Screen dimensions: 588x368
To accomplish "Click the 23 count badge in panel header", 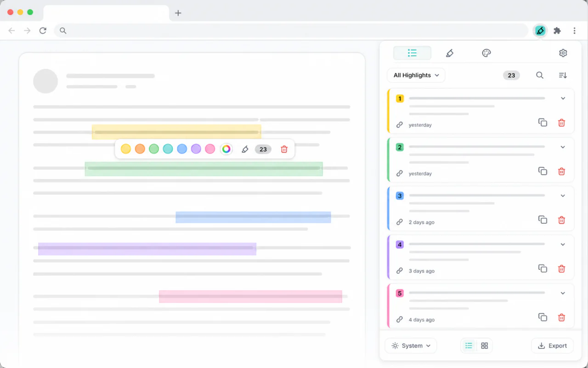I will tap(511, 75).
